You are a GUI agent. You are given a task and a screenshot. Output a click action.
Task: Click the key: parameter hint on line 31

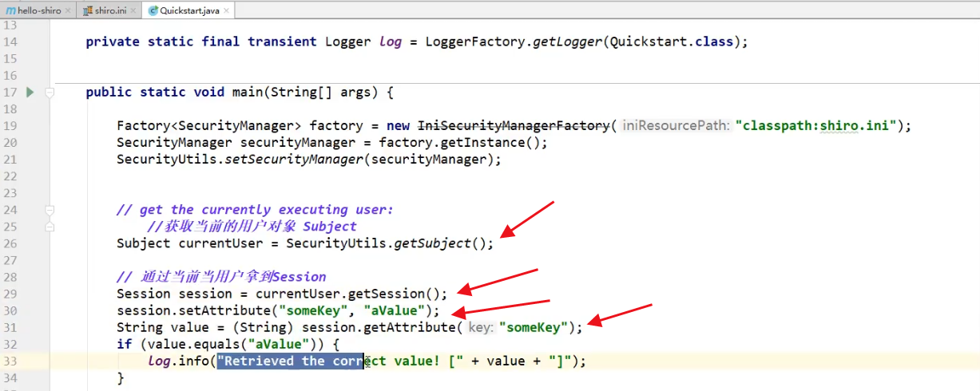480,327
